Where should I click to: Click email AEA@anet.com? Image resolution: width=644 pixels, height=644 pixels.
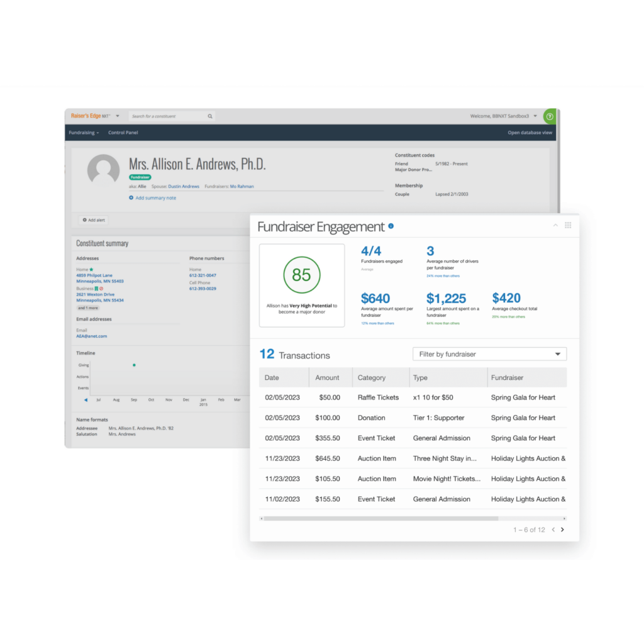pos(92,336)
